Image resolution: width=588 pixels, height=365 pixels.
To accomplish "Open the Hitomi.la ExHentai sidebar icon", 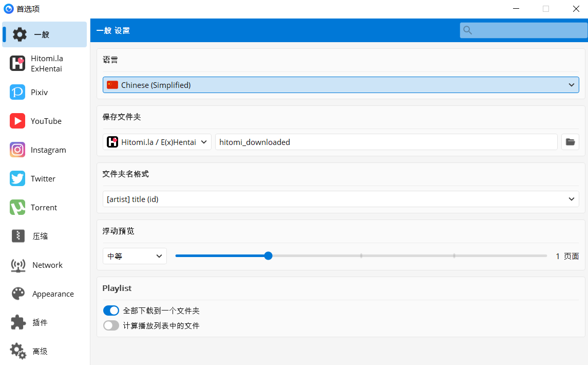I will [x=17, y=63].
